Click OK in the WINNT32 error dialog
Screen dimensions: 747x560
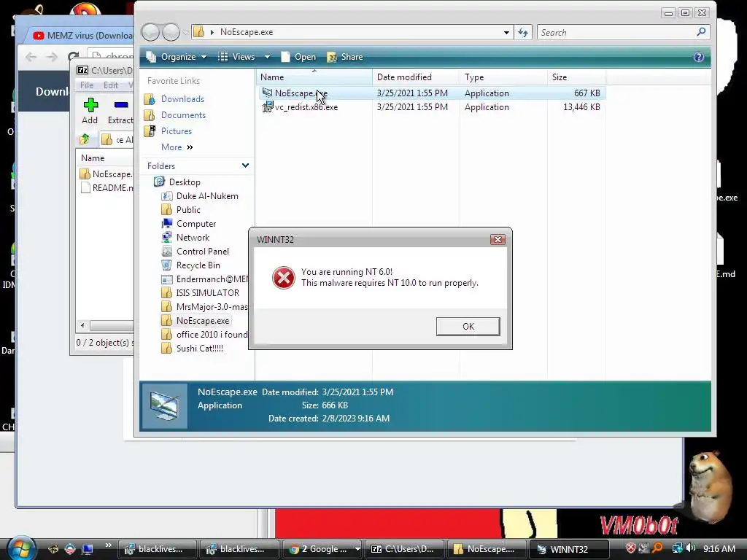(x=468, y=326)
